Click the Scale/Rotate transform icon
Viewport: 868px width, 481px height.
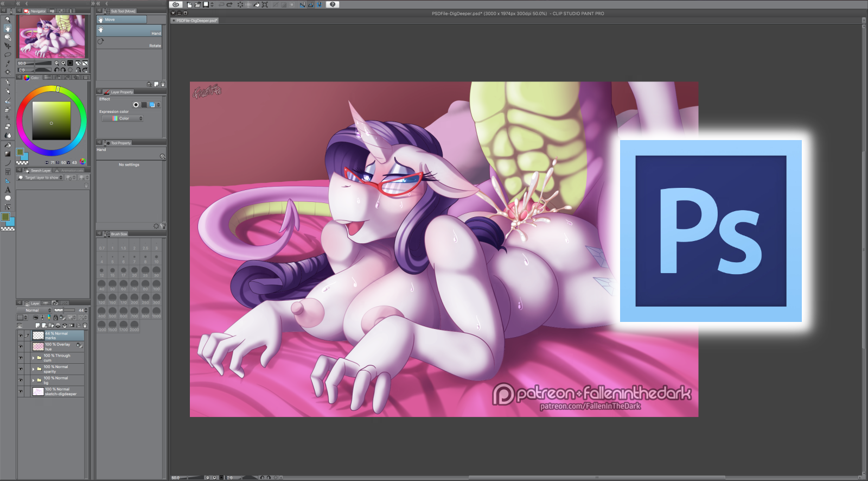tap(265, 4)
